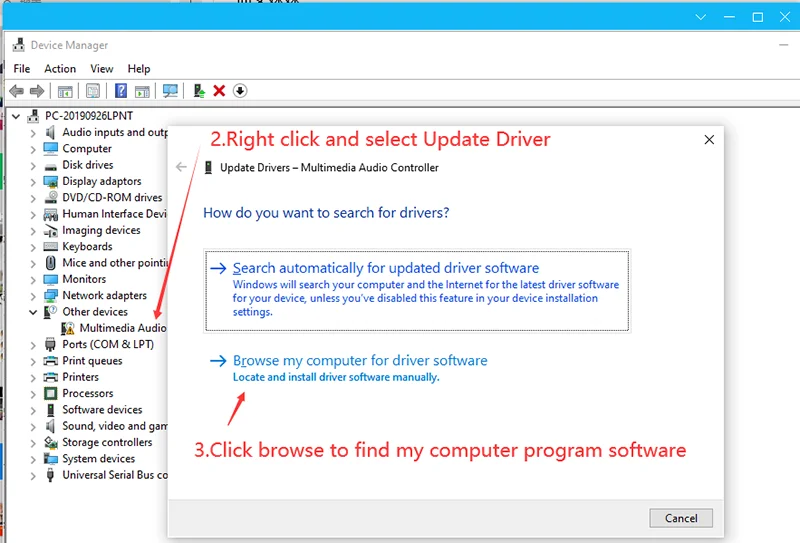Click the Update driver toolbar icon

coord(200,91)
